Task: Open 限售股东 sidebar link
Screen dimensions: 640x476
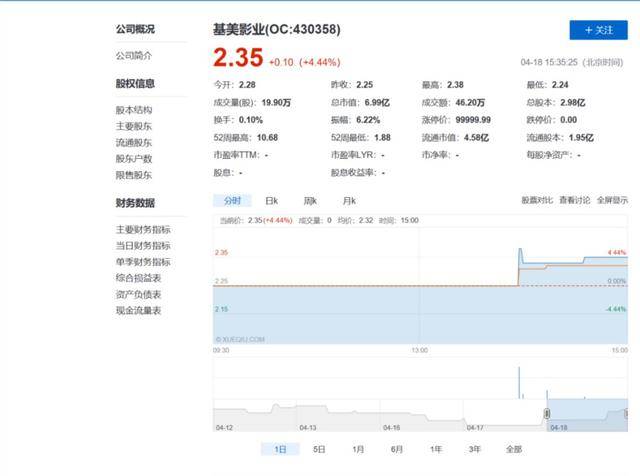Action: coord(133,175)
